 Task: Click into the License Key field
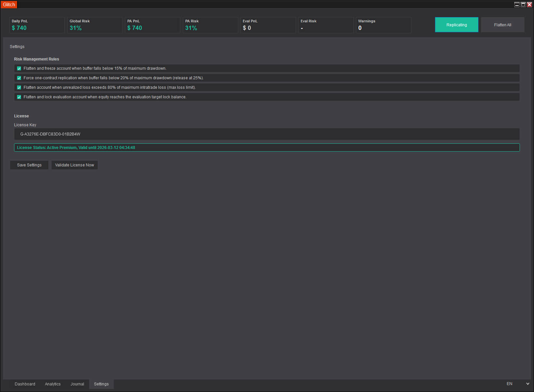click(x=267, y=134)
